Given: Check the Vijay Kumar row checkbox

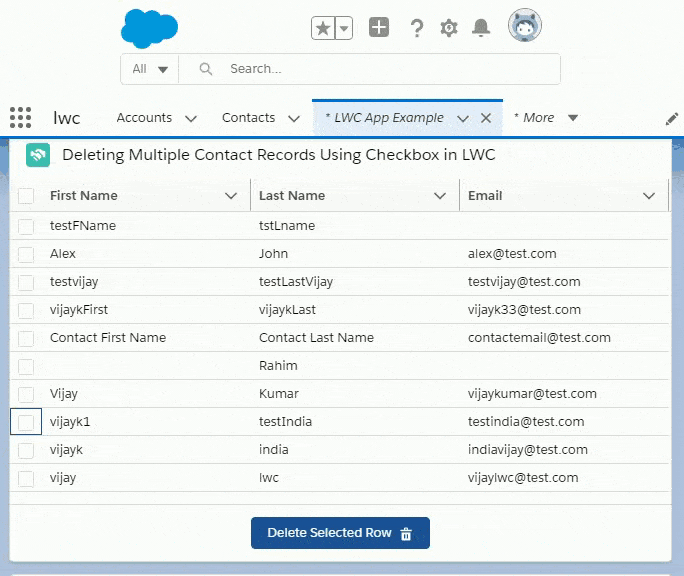Looking at the screenshot, I should point(26,394).
